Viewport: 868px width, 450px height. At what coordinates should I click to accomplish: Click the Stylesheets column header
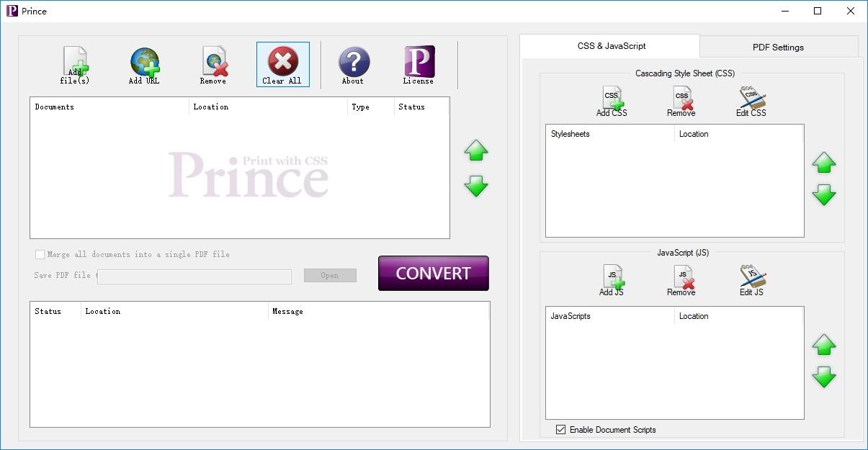click(x=610, y=134)
